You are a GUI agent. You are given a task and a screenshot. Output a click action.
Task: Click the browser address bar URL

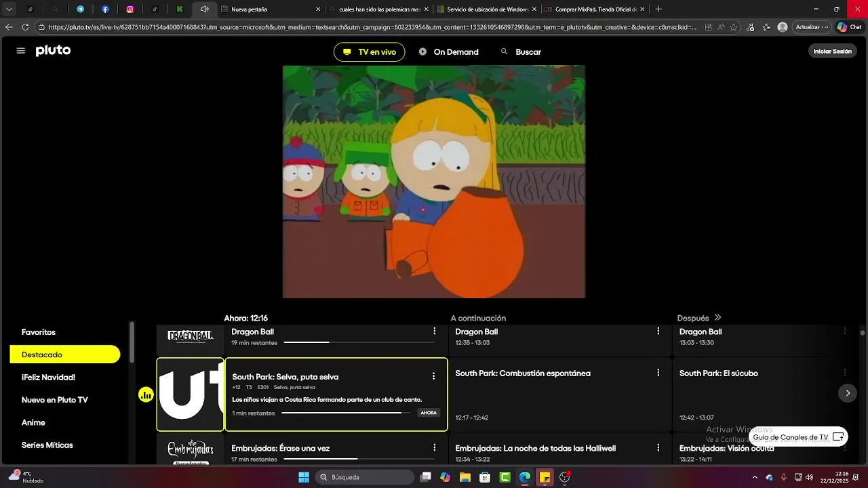pos(372,27)
